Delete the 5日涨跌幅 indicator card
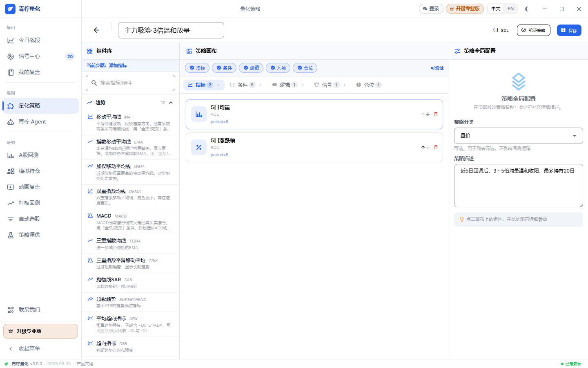588x368 pixels. [436, 147]
